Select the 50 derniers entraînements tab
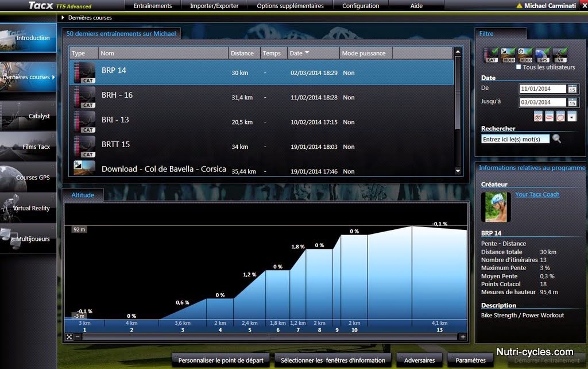Screen dimensions: 588x369 tap(121, 33)
